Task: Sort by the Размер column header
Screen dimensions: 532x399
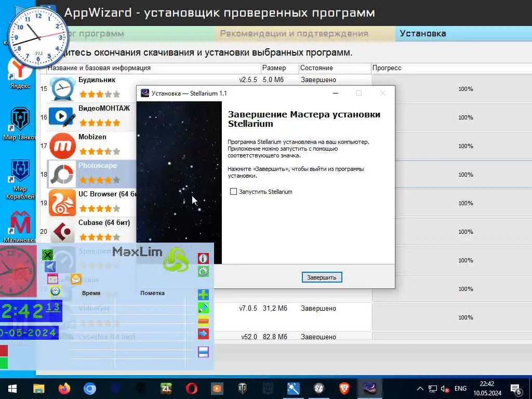Action: click(x=280, y=68)
